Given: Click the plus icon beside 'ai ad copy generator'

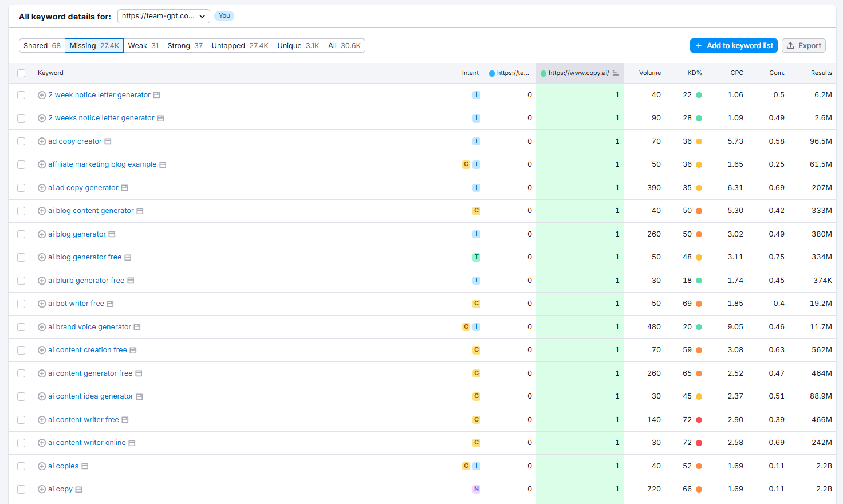Looking at the screenshot, I should (x=42, y=188).
